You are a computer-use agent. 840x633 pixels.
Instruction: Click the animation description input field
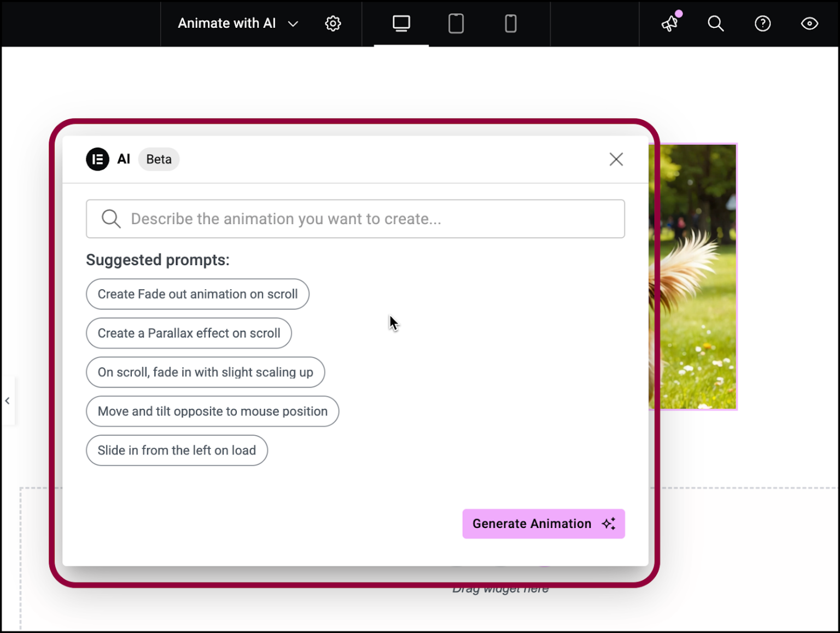pyautogui.click(x=372, y=219)
